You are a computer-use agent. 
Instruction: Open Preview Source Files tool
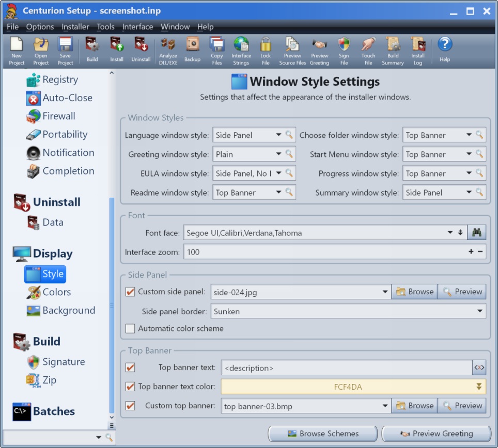[x=292, y=51]
